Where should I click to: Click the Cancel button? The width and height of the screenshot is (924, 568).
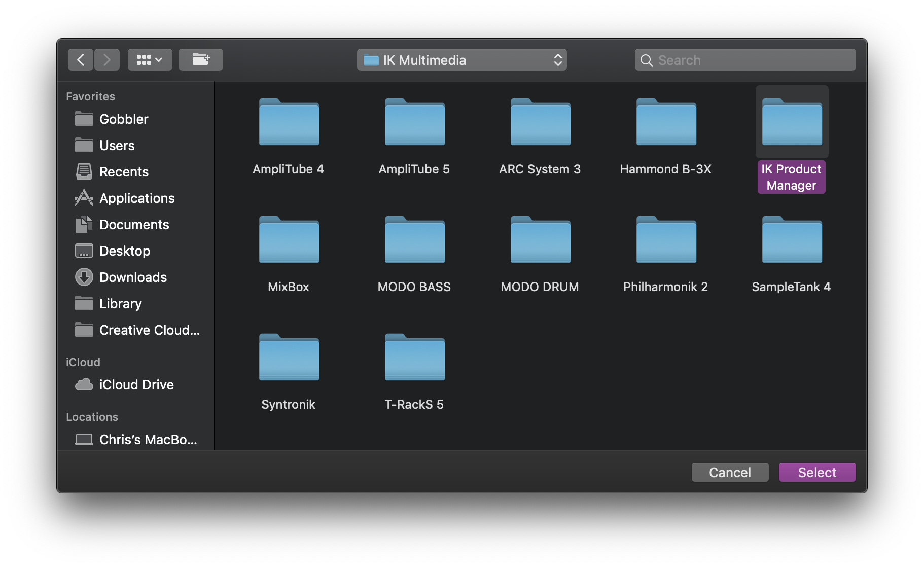(730, 472)
